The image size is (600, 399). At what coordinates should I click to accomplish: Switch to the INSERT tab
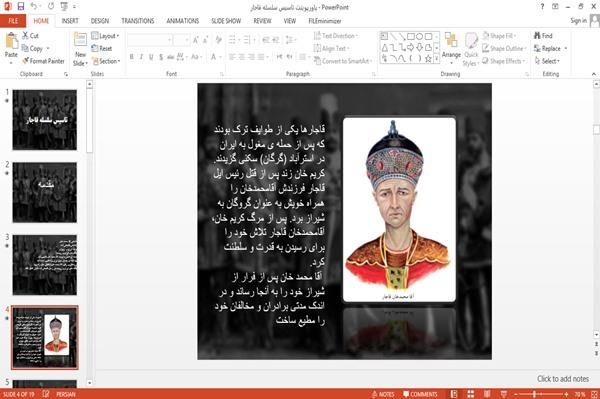tap(70, 21)
